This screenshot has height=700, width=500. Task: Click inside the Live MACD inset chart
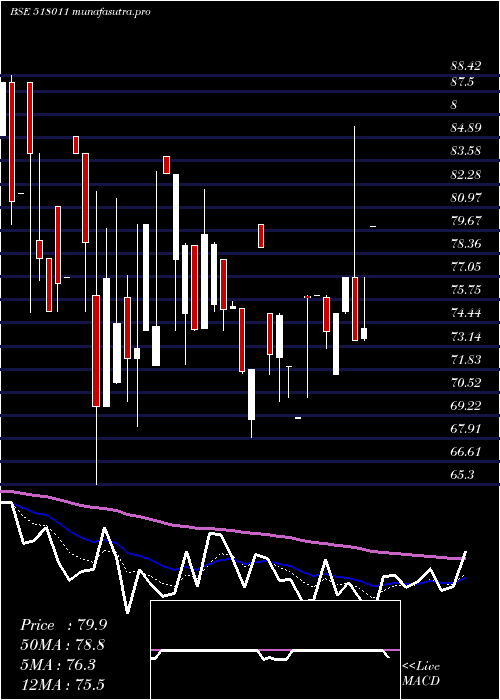tap(275, 650)
